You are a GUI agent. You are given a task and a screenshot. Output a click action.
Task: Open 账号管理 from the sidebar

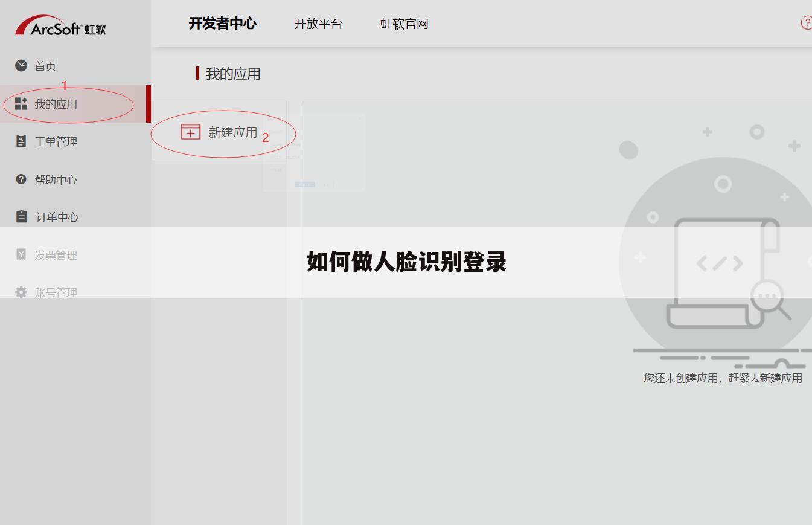tap(56, 292)
